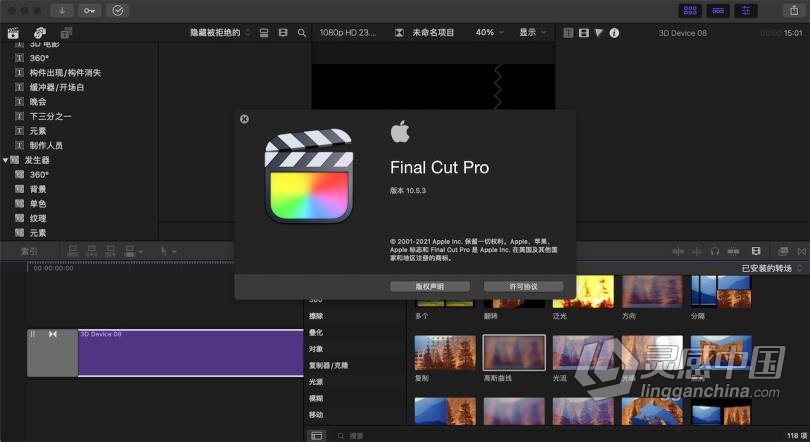The height and width of the screenshot is (442, 810).
Task: Select the 擦除 transition category
Action: [316, 316]
